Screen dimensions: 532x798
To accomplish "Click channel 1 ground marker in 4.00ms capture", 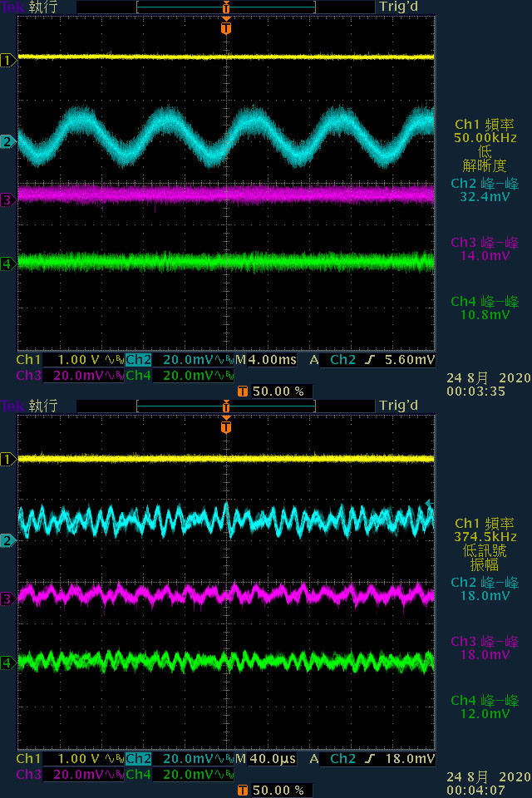I will (7, 61).
